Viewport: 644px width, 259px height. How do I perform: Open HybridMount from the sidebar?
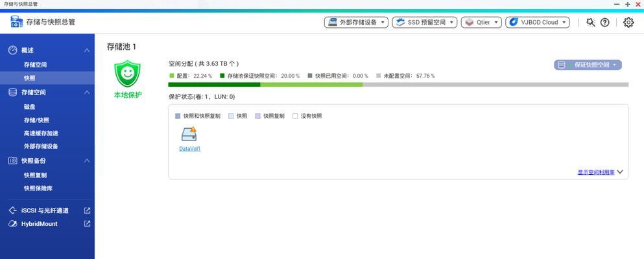click(40, 224)
